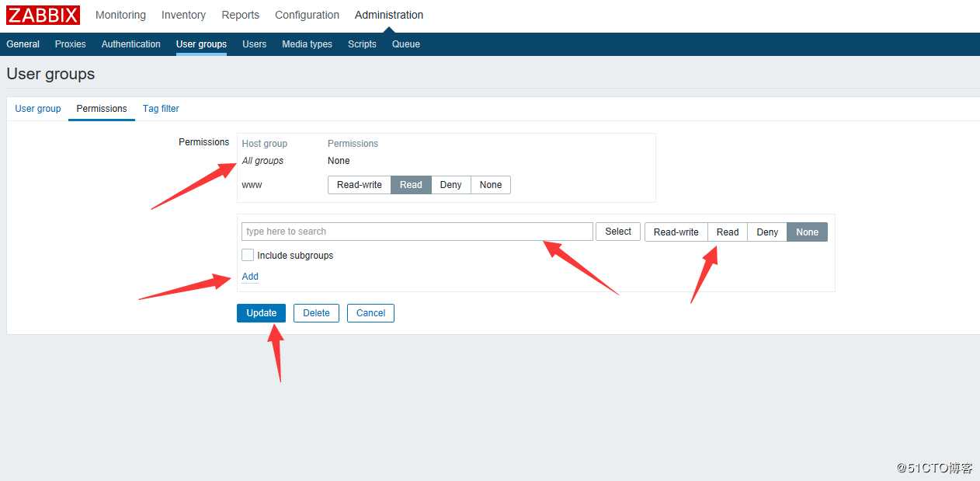The image size is (980, 481).
Task: Go to Queue submenu
Action: [x=406, y=44]
